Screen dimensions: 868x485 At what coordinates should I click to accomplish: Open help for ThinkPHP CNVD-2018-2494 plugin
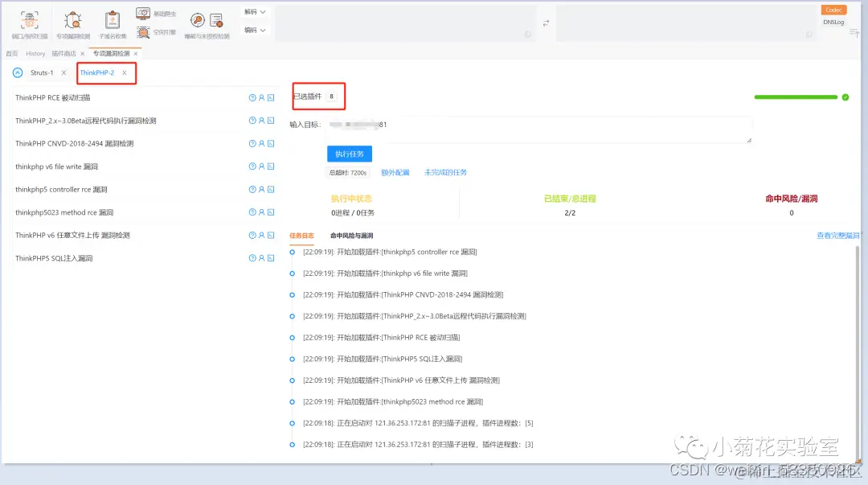click(252, 143)
